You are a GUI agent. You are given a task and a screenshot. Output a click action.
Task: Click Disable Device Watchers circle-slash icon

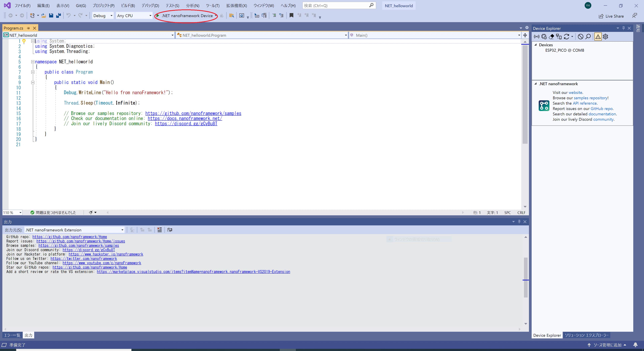[580, 37]
